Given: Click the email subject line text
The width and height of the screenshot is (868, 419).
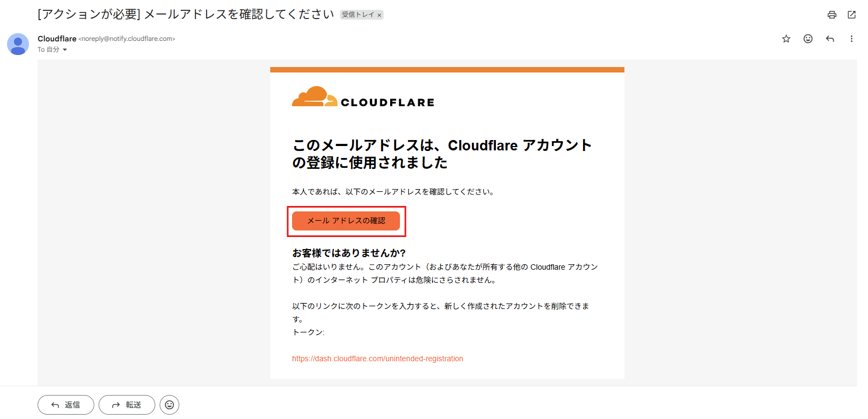Looking at the screenshot, I should coord(185,15).
